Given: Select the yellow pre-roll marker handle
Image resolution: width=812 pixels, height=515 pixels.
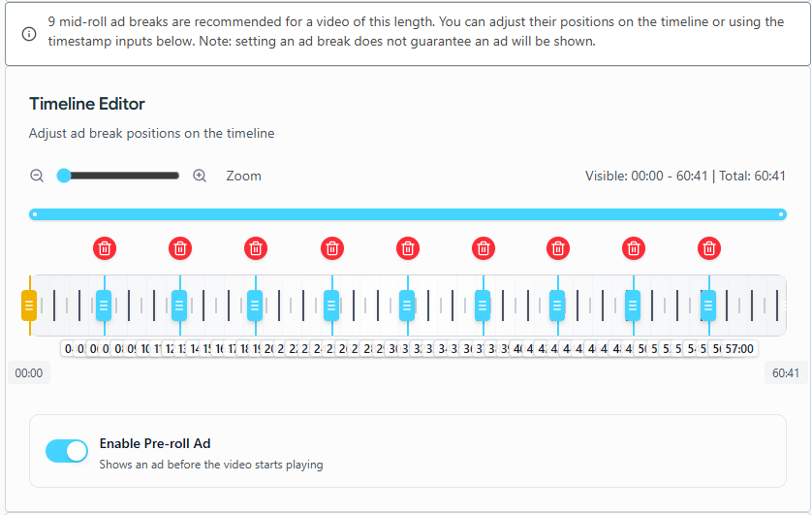Looking at the screenshot, I should coord(29,306).
